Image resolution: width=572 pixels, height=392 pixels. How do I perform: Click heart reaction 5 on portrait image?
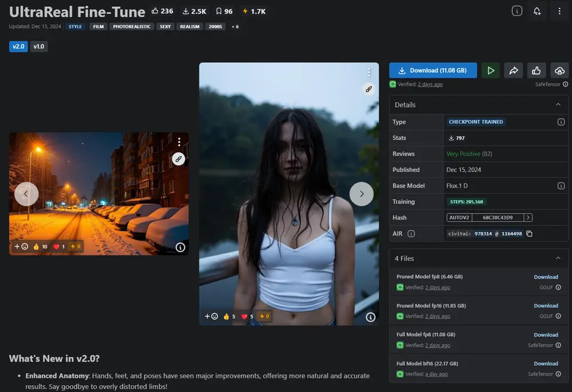(247, 316)
